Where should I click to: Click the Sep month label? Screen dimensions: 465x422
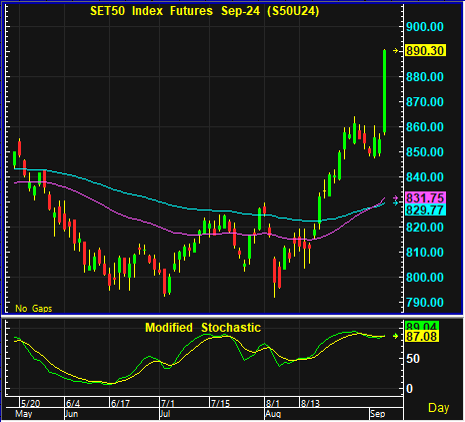[378, 414]
